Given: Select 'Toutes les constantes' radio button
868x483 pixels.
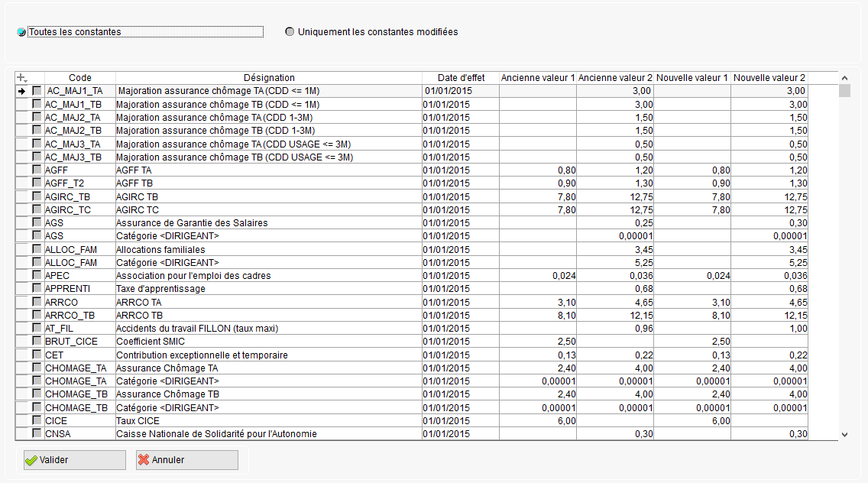Looking at the screenshot, I should coord(21,32).
